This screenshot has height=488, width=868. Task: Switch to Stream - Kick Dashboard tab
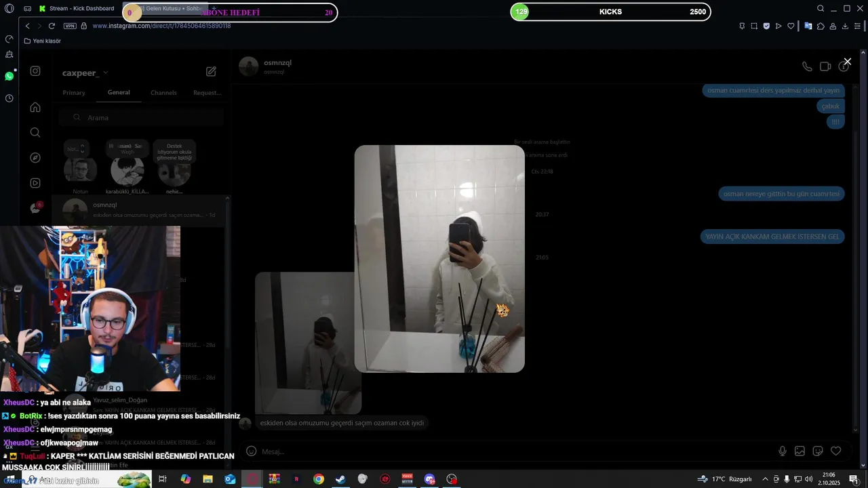77,9
